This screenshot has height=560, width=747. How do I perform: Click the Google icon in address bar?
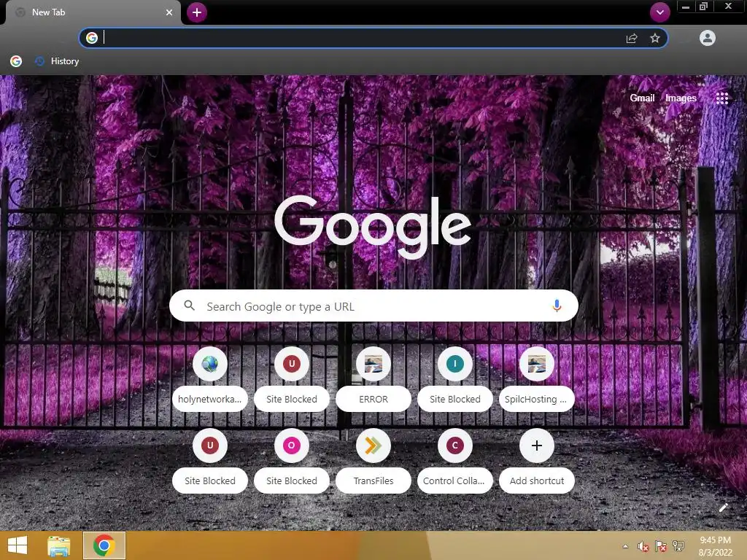(x=92, y=38)
